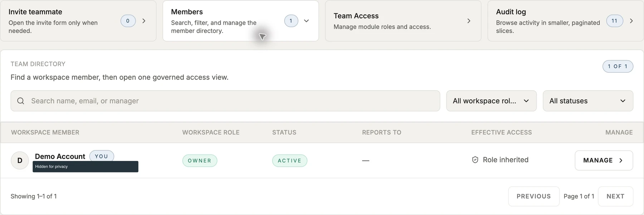Go to PREVIOUS page
The width and height of the screenshot is (644, 215).
point(533,196)
